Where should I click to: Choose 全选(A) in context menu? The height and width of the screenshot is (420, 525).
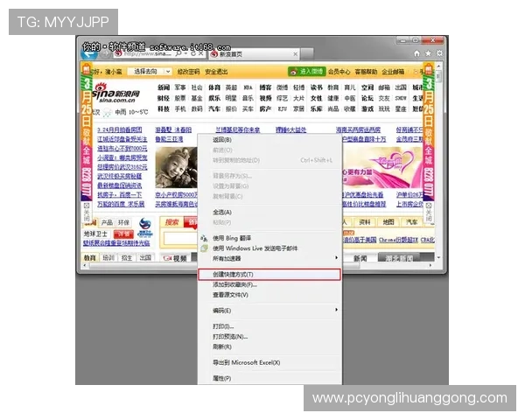click(269, 212)
